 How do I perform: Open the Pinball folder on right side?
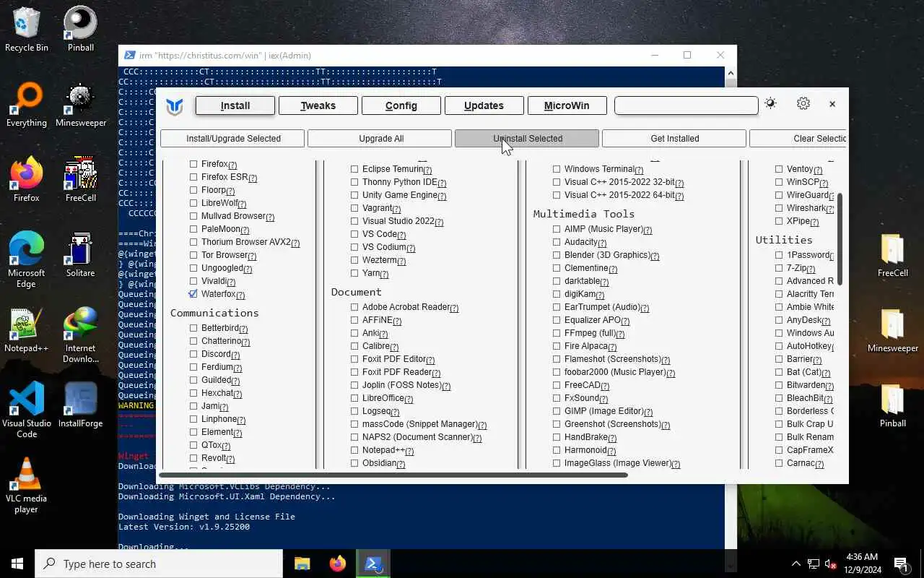[893, 405]
